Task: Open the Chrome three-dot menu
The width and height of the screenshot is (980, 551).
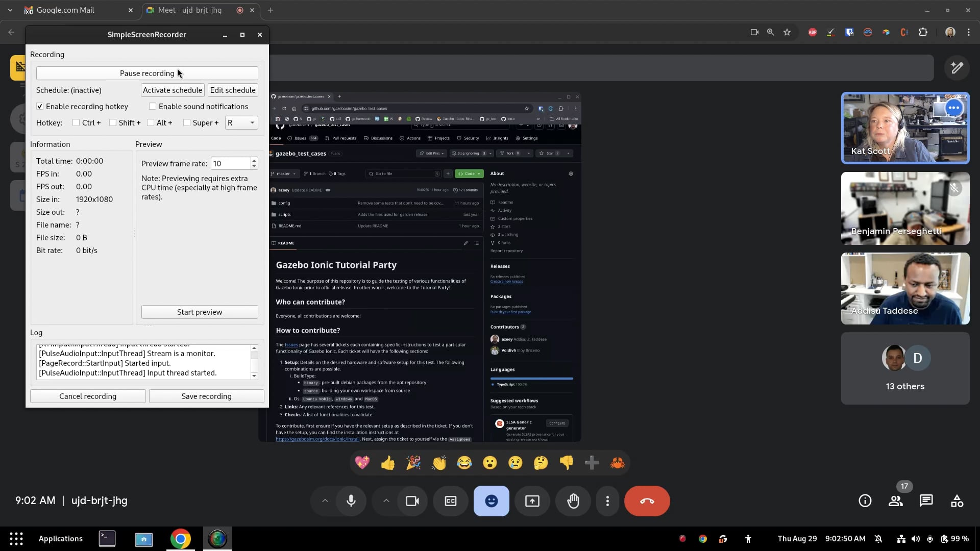Action: pyautogui.click(x=969, y=32)
